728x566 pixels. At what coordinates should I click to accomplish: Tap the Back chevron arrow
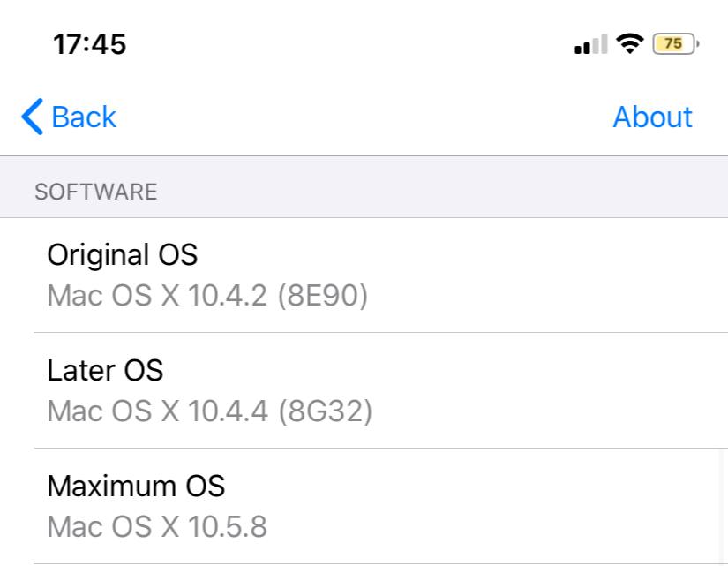click(x=32, y=117)
